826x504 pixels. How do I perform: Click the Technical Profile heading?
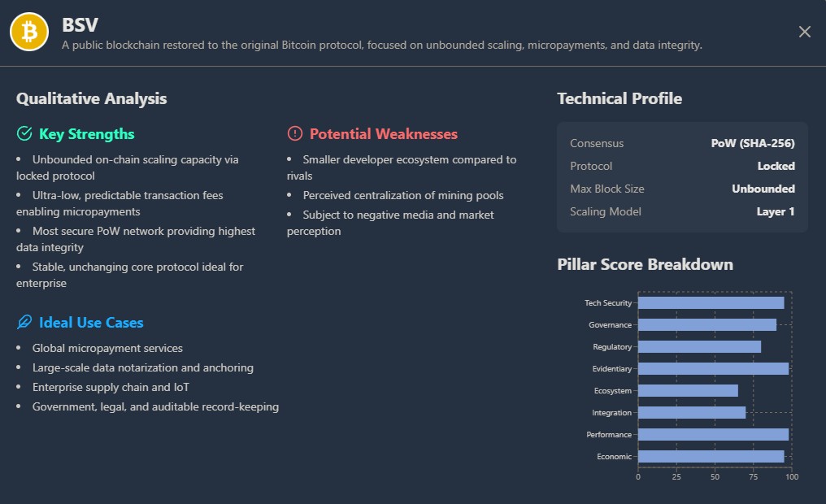[619, 99]
